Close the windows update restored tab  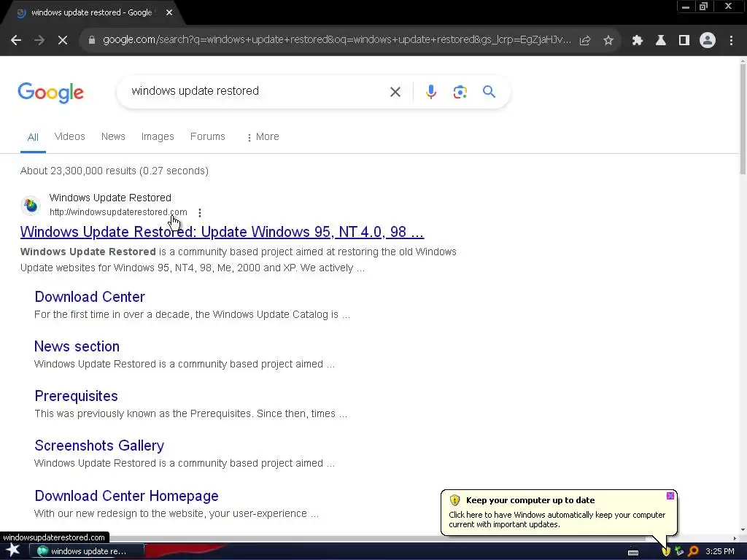tap(169, 13)
